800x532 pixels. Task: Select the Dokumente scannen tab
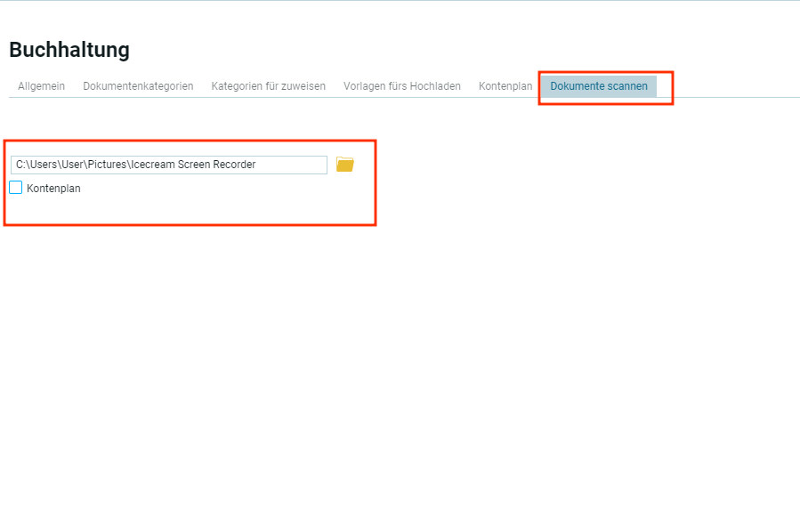coord(599,86)
